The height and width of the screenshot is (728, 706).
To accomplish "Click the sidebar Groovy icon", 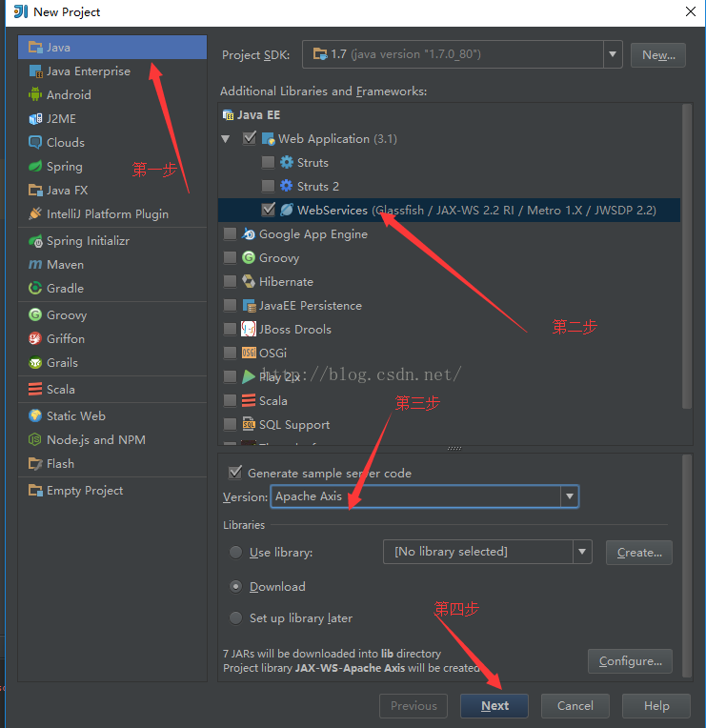I will pos(35,314).
